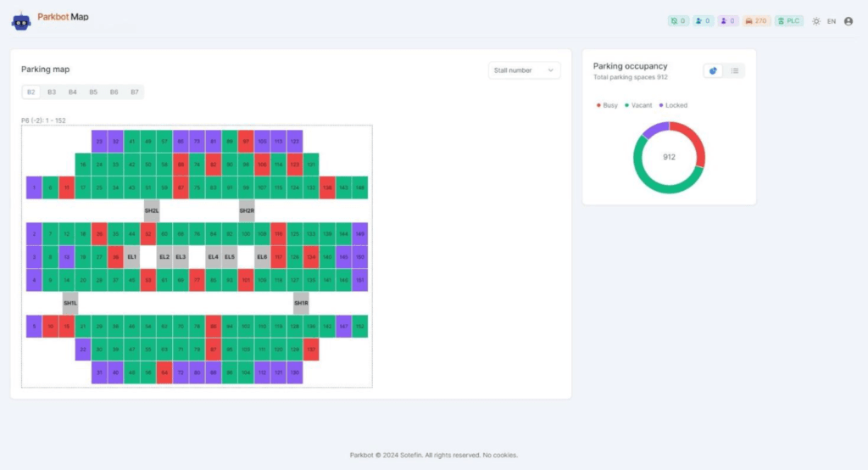Click the SH1R shuttle cell

(x=301, y=303)
